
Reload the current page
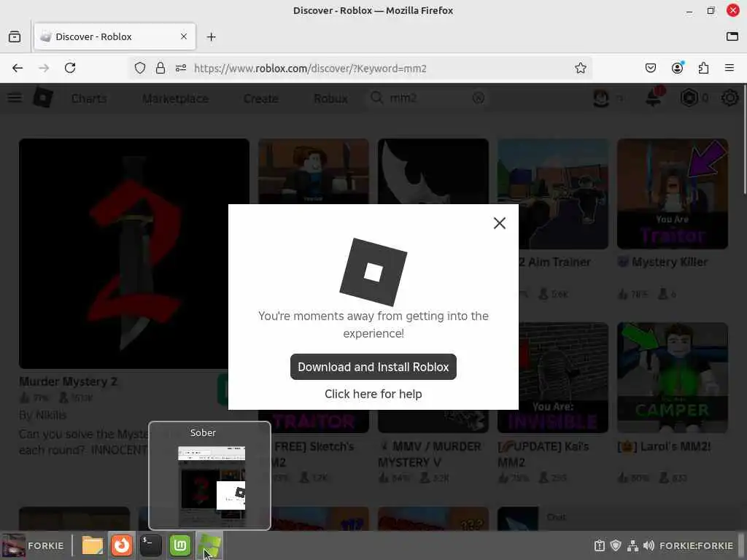[70, 68]
